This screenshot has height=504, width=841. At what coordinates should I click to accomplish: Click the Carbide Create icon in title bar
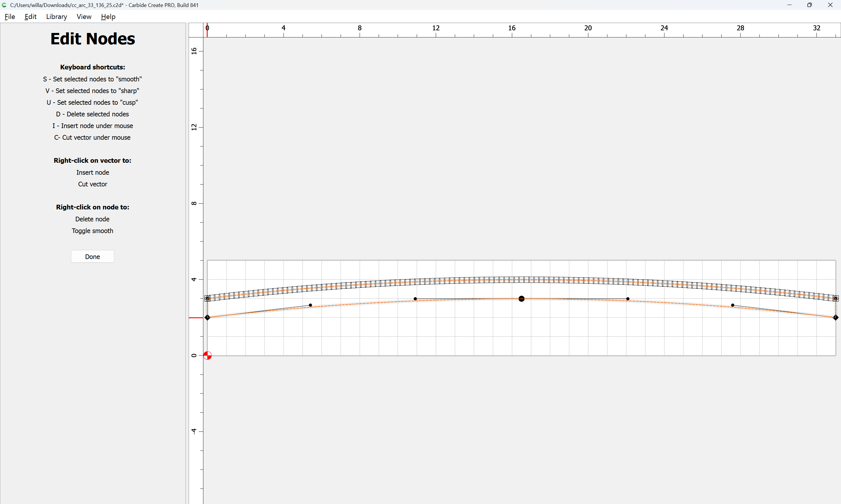[x=4, y=5]
